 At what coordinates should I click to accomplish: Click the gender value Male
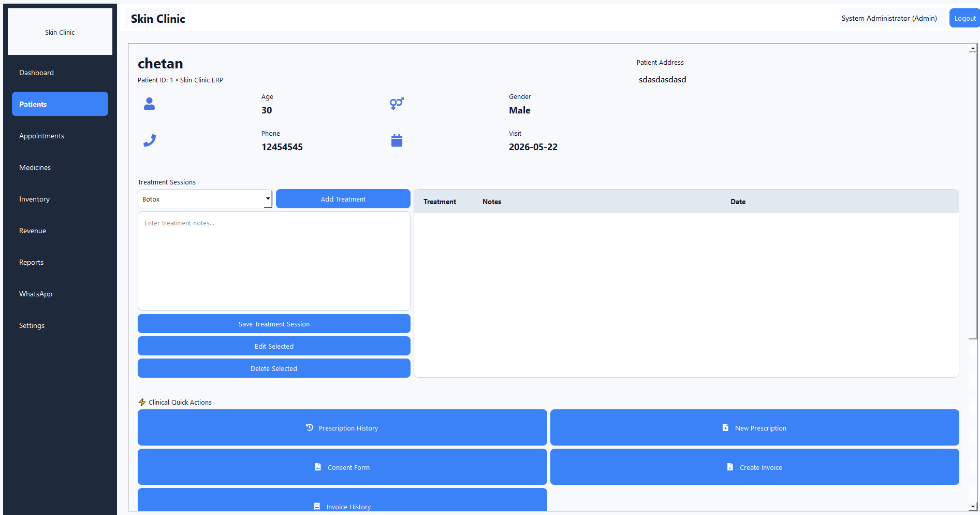pyautogui.click(x=520, y=110)
